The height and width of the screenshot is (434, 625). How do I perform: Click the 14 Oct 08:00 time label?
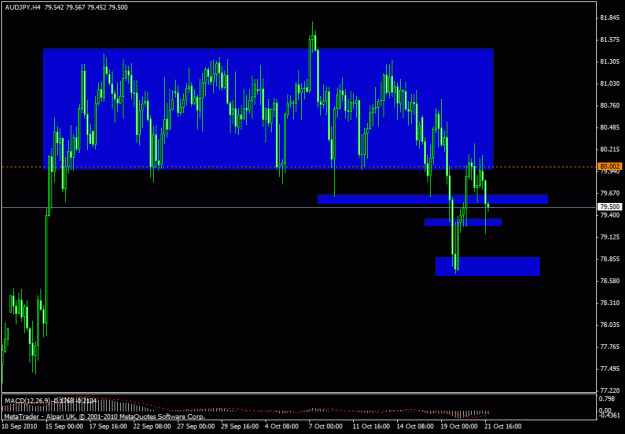pyautogui.click(x=415, y=426)
